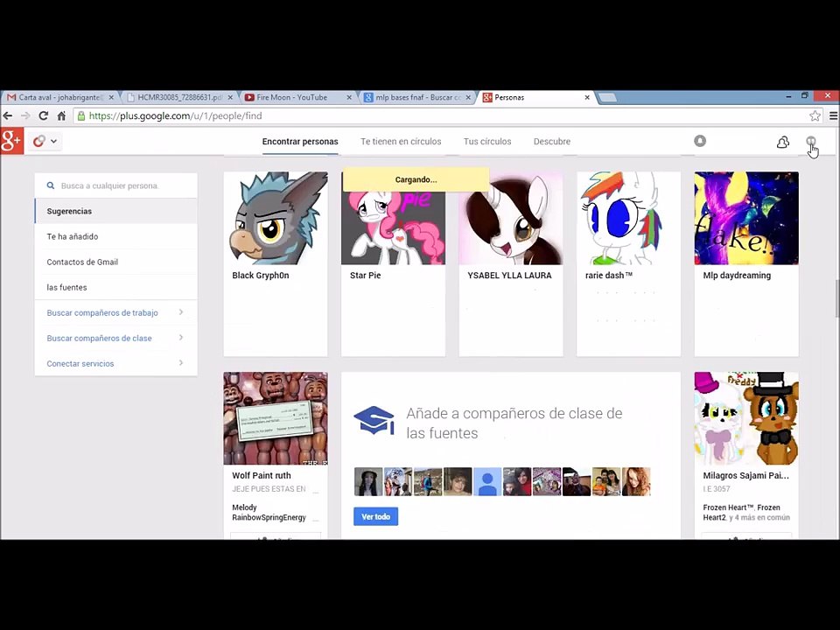Click the name Star Pie
The image size is (840, 630).
point(366,276)
